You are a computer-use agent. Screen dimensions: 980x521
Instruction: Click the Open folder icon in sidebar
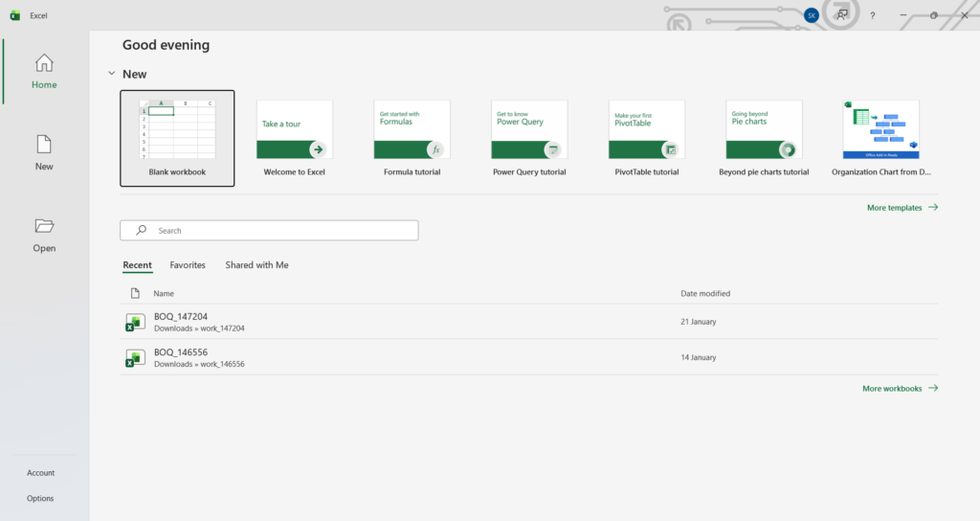point(44,226)
